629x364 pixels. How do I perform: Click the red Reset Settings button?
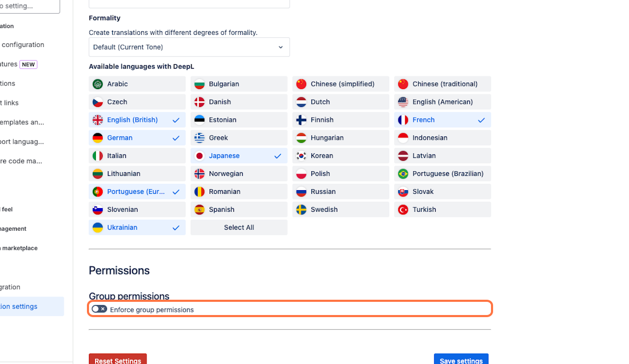[117, 360]
